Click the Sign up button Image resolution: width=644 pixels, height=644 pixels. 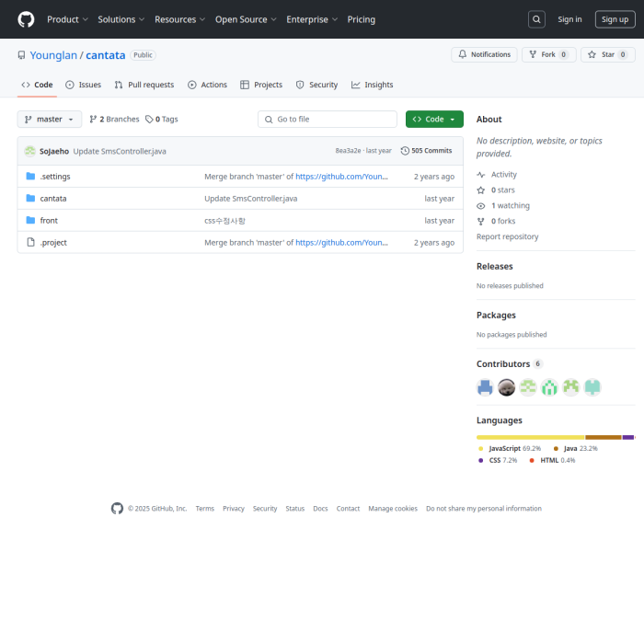(x=615, y=19)
